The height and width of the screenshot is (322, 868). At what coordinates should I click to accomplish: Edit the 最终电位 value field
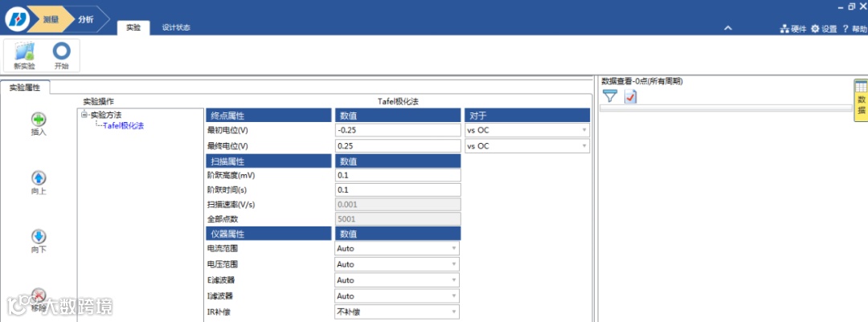pyautogui.click(x=398, y=146)
